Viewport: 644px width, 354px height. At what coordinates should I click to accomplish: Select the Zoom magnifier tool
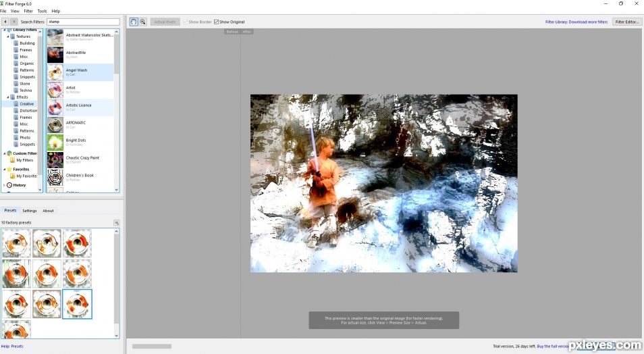point(142,22)
